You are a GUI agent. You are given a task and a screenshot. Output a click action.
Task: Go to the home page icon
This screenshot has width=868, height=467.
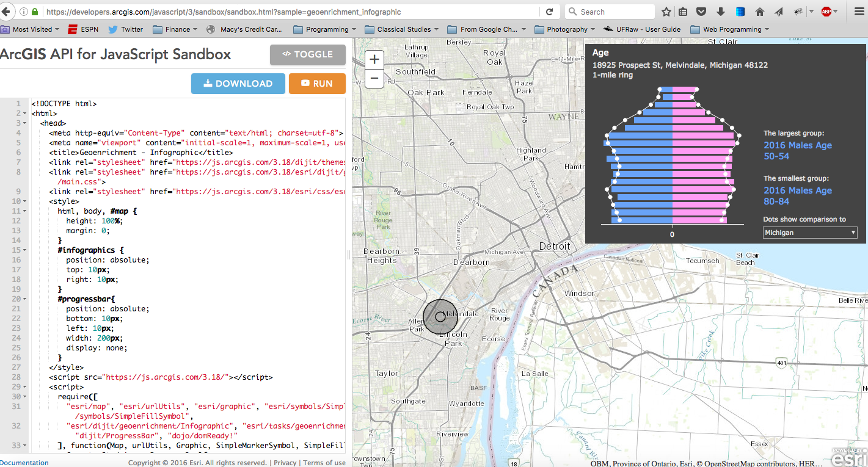(760, 12)
